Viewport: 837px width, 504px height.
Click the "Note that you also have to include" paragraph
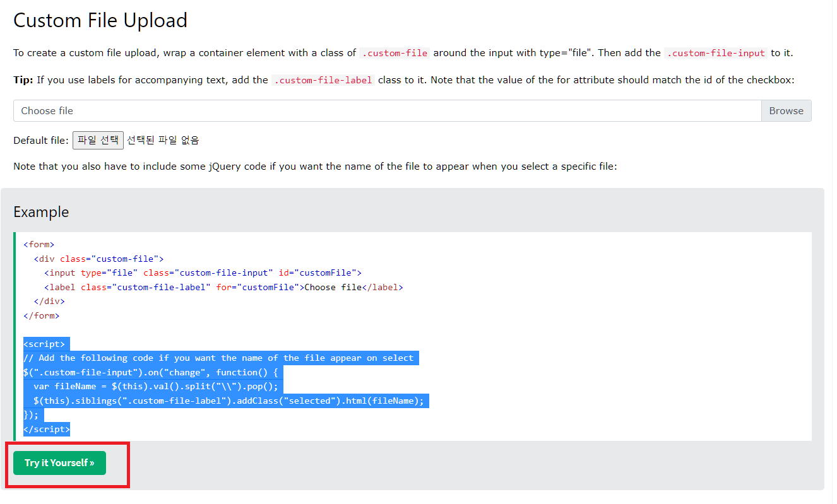[315, 167]
